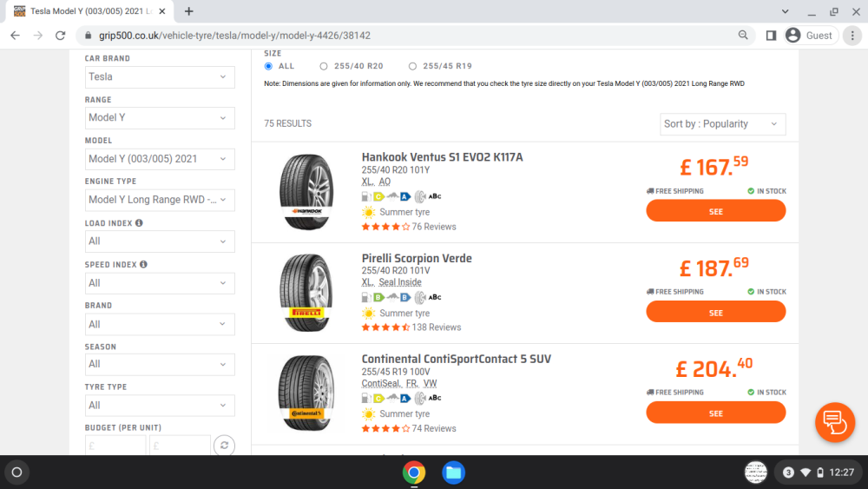Reset the budget filter refresh icon
This screenshot has width=868, height=489.
(224, 446)
